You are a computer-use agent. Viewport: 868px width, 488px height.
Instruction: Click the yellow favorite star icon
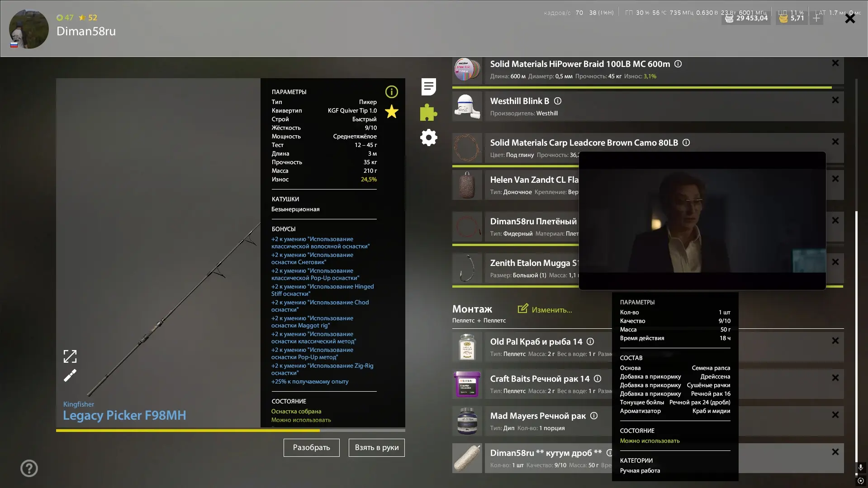point(392,111)
